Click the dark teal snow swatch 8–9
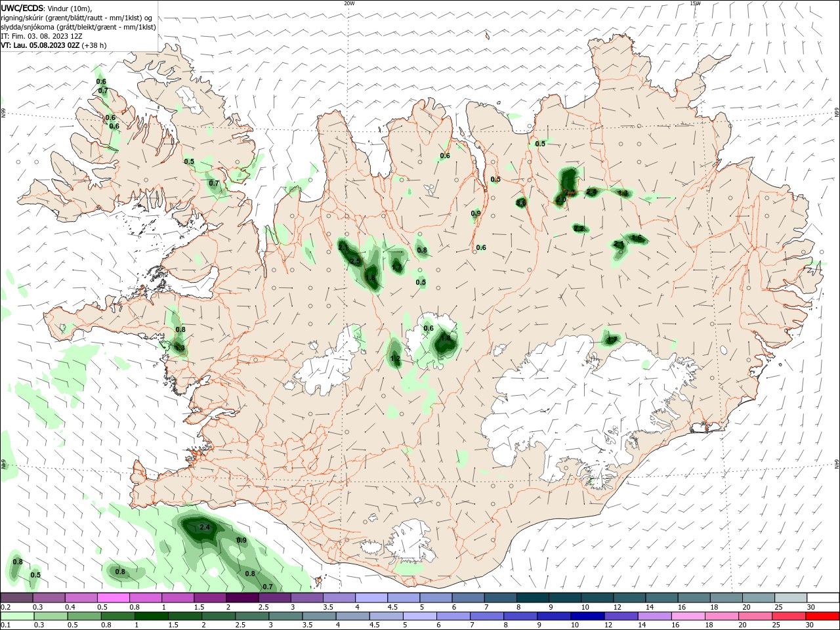The width and height of the screenshot is (840, 630). click(x=532, y=598)
